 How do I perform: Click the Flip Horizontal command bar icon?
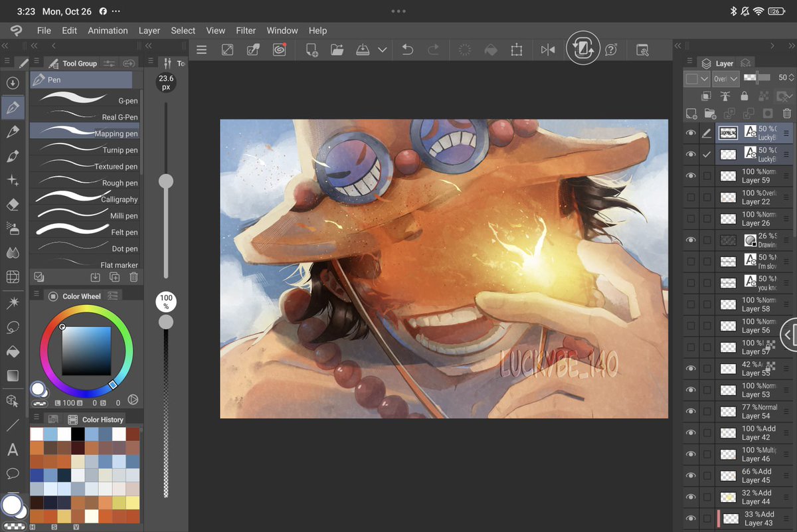[x=548, y=50]
